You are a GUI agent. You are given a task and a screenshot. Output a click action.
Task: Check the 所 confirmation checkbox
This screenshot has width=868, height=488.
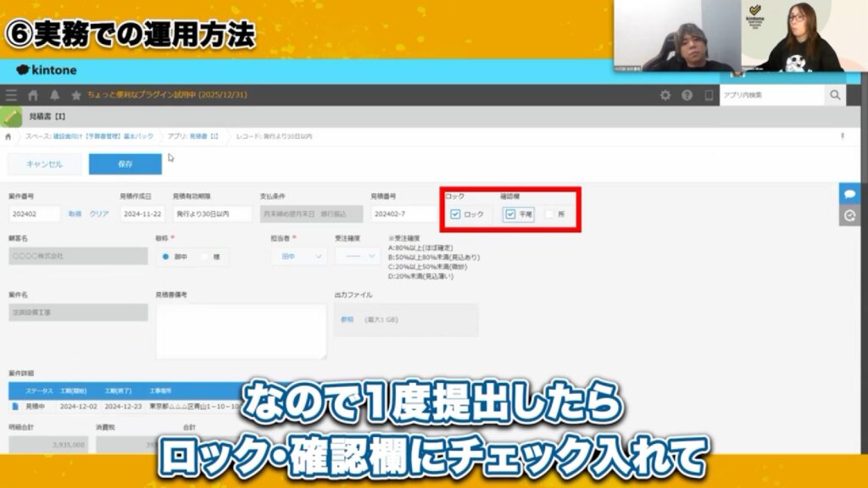click(x=549, y=214)
